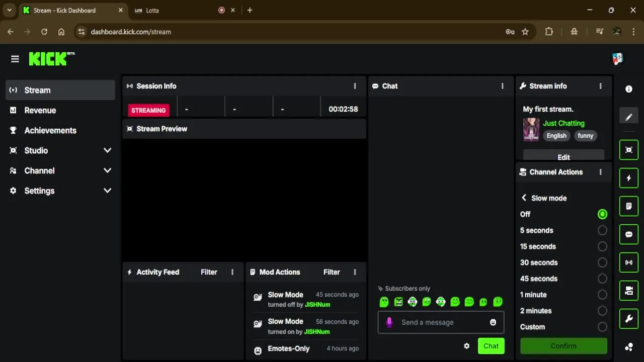Viewport: 644px width, 362px height.
Task: Toggle Stream Preview widget in right sidebar
Action: 629,150
